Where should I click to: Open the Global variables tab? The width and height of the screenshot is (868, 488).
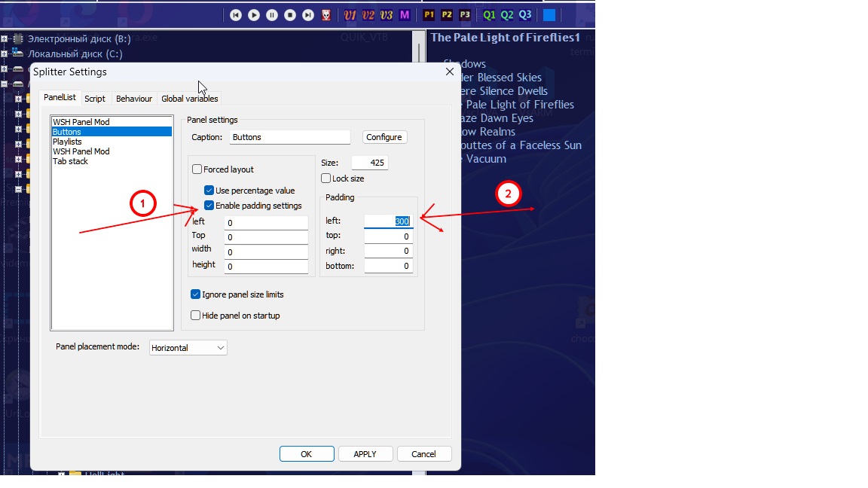[189, 99]
